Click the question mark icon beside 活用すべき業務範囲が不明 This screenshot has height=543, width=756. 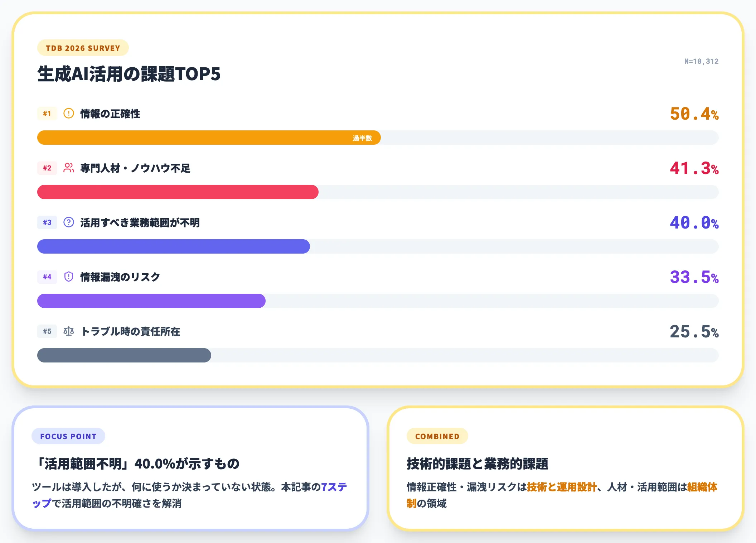[x=68, y=222]
